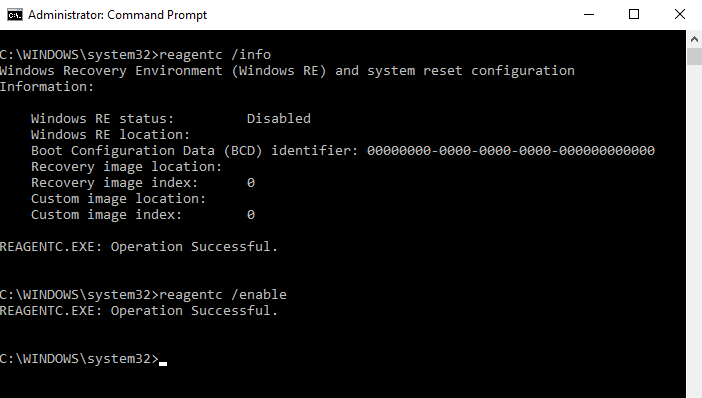Minimize the Command Prompt window

589,14
